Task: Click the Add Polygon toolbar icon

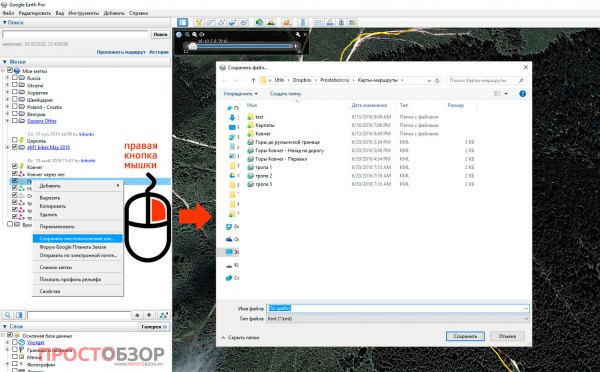Action: pyautogui.click(x=210, y=23)
